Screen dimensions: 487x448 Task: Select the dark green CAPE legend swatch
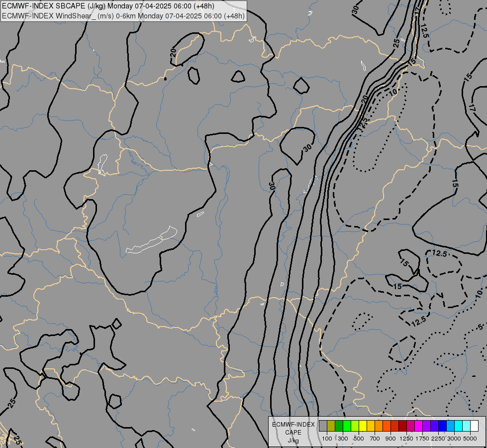click(x=339, y=426)
